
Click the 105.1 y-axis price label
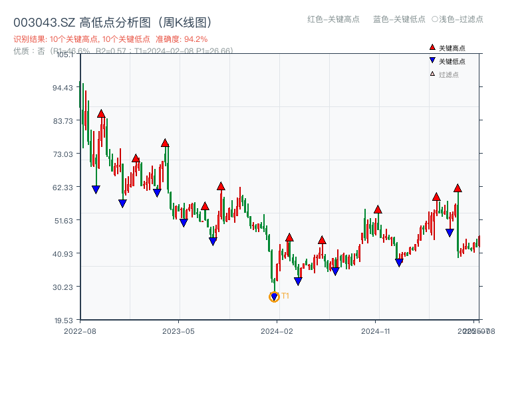click(65, 55)
